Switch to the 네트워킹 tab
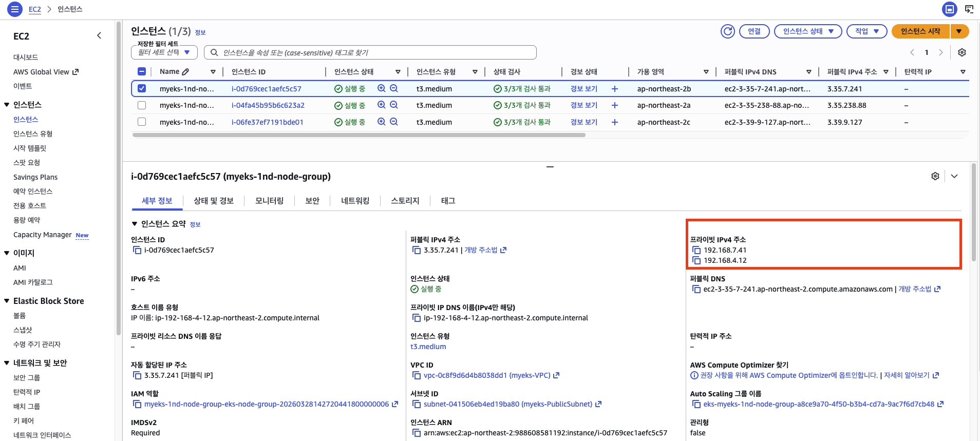The height and width of the screenshot is (441, 980). [355, 201]
